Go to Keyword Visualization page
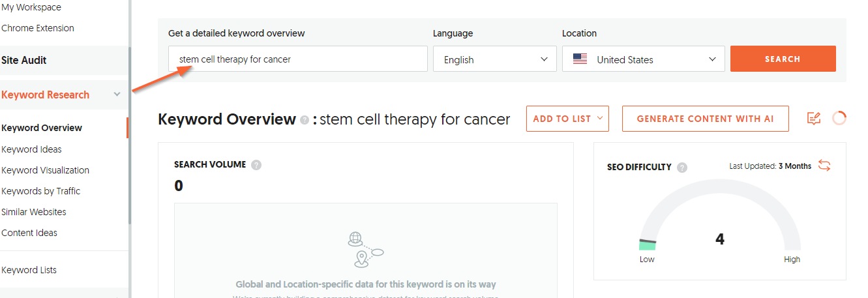Screen dimensions: 868x298 click(45, 170)
